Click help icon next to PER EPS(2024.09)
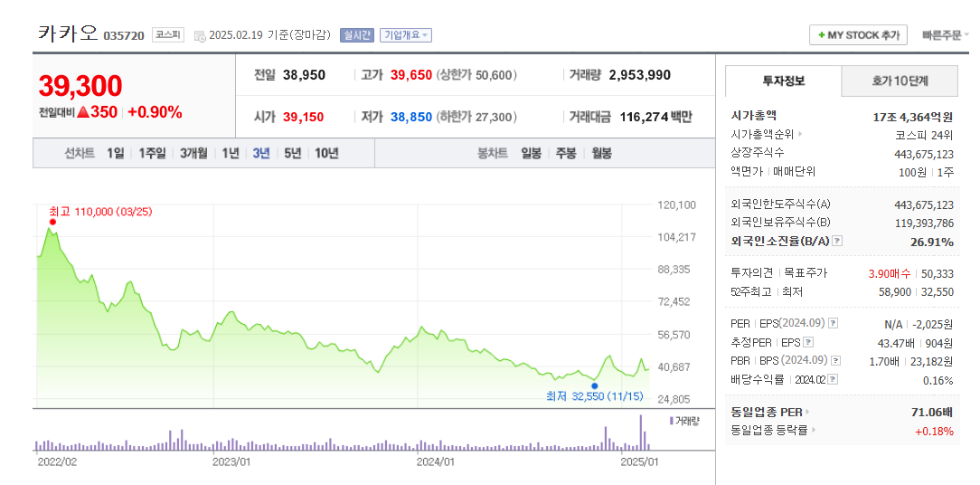Image resolution: width=980 pixels, height=485 pixels. click(x=833, y=324)
